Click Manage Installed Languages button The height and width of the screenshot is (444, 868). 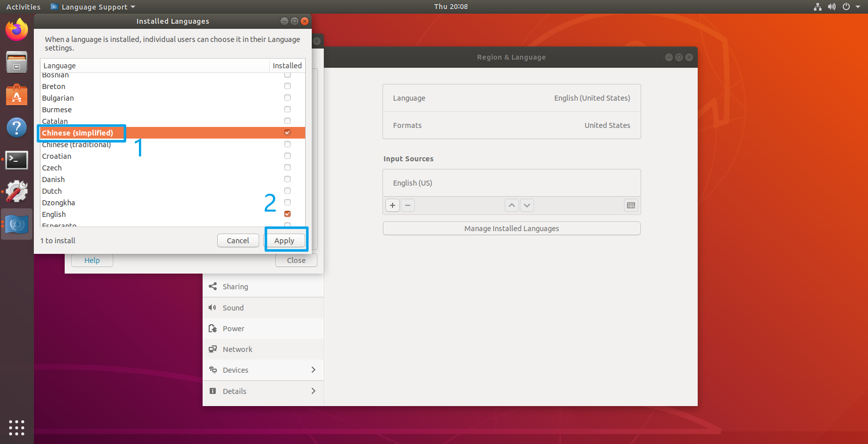pos(512,229)
